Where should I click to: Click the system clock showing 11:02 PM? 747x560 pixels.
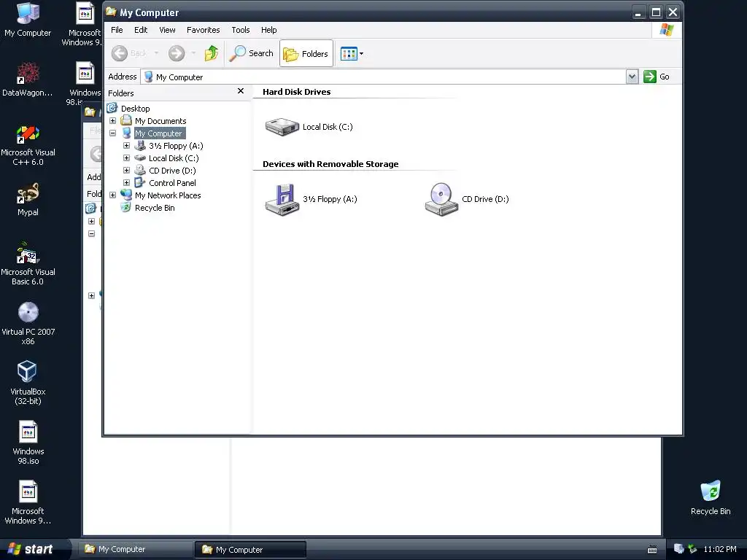pyautogui.click(x=720, y=549)
